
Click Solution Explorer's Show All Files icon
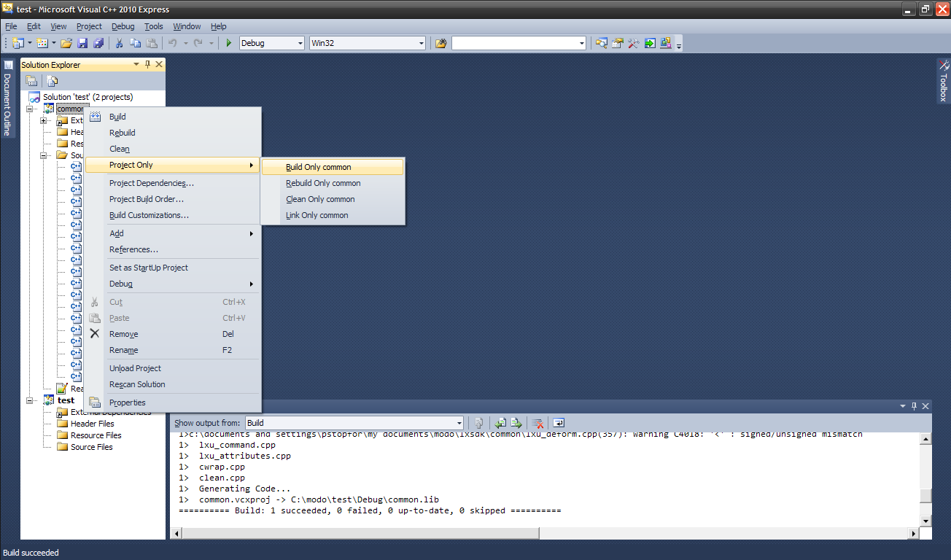pyautogui.click(x=52, y=81)
